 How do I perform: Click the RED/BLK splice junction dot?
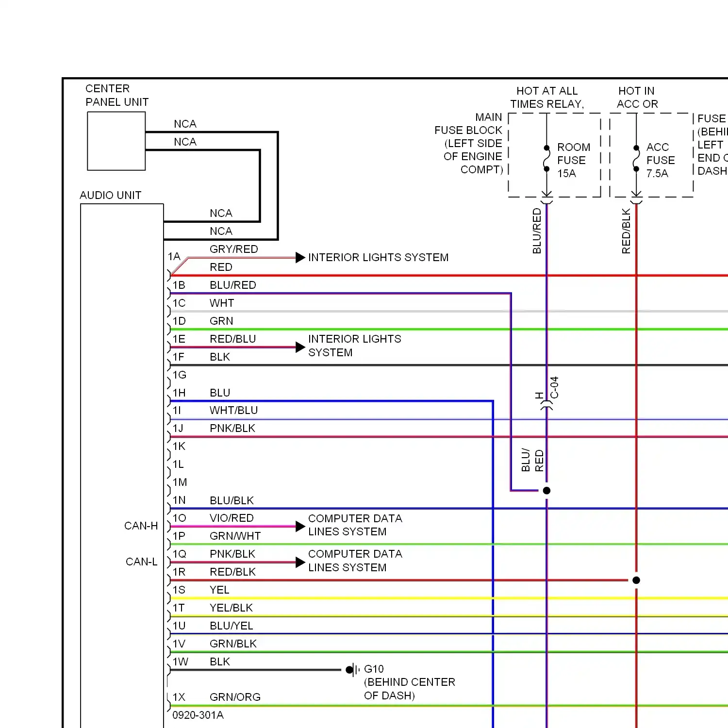pos(636,580)
